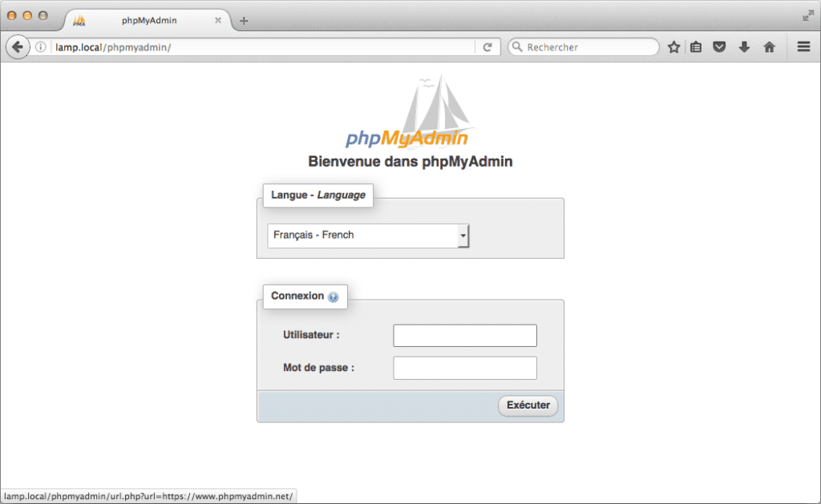
Task: Click the Mot de passe field
Action: click(465, 368)
